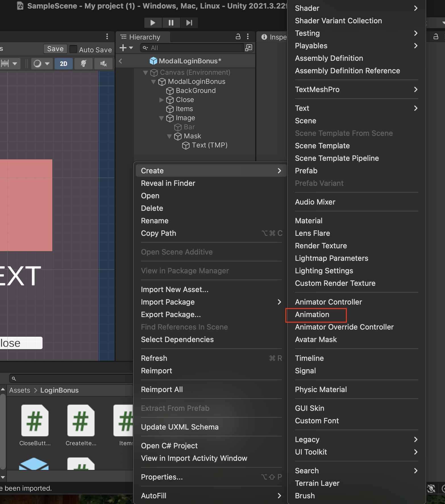The width and height of the screenshot is (445, 504).
Task: Switch to the Hierarchy tab
Action: [143, 37]
